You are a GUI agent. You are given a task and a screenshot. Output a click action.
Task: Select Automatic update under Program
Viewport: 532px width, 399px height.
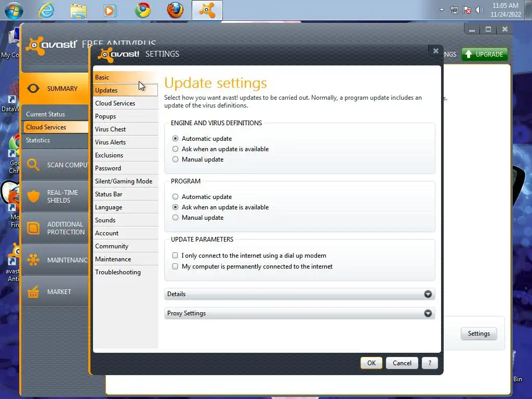pyautogui.click(x=175, y=197)
